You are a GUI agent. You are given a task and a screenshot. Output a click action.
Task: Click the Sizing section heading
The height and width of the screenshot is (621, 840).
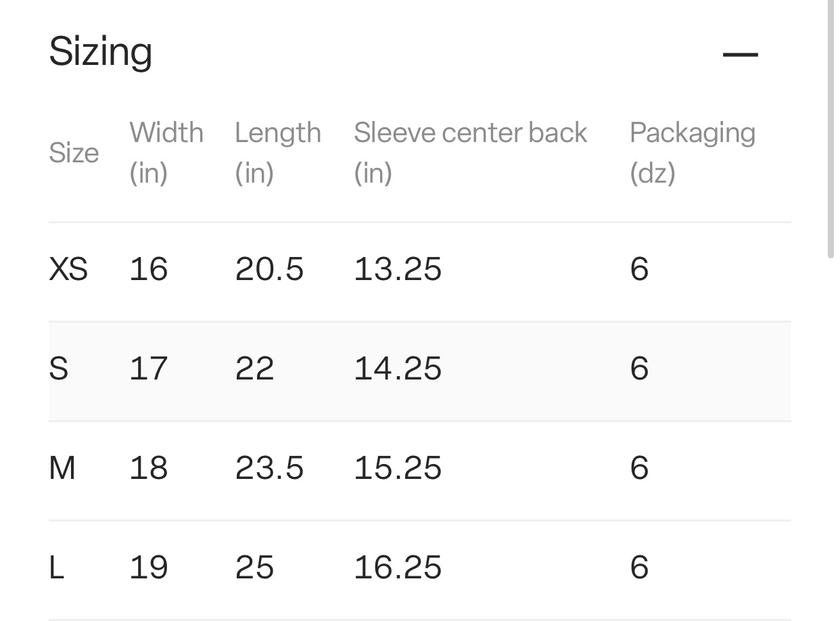coord(101,52)
